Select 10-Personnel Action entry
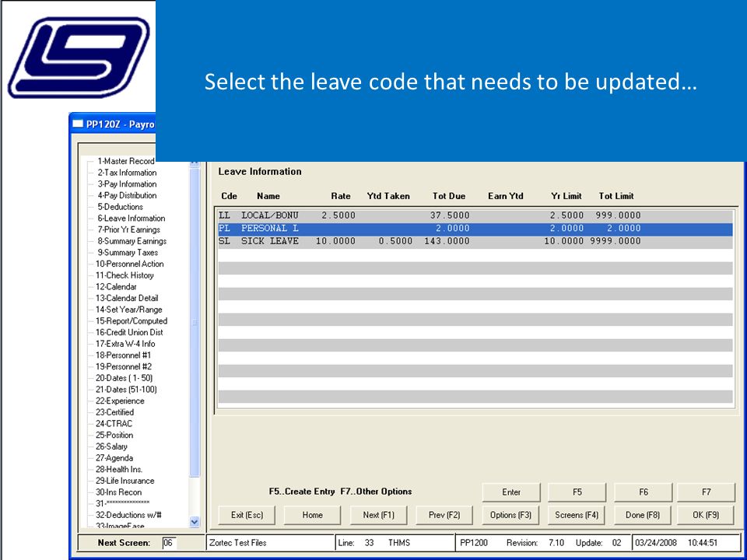Screen dimensions: 747x560 click(x=130, y=264)
